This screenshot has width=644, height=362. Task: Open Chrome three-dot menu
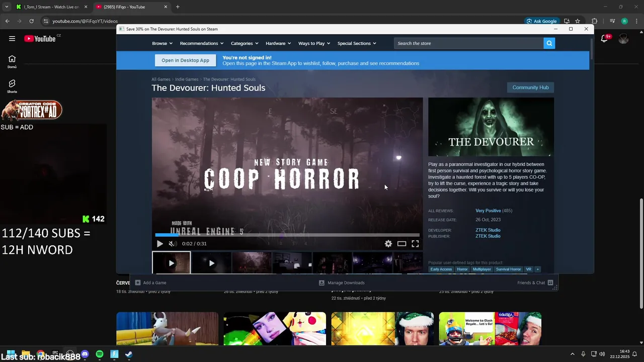click(636, 21)
